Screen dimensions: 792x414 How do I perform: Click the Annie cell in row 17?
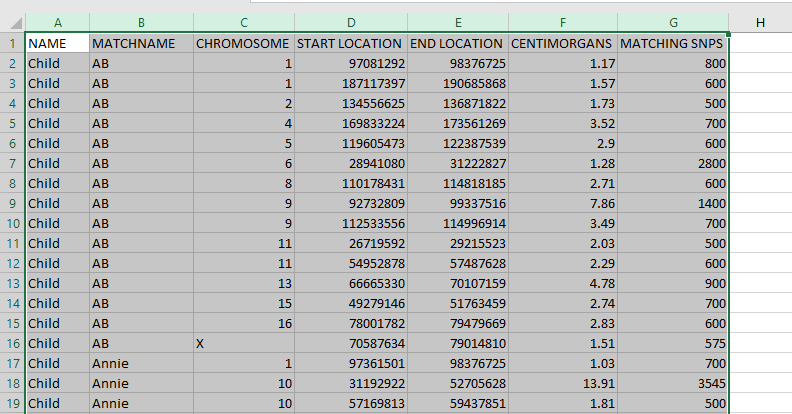click(140, 363)
